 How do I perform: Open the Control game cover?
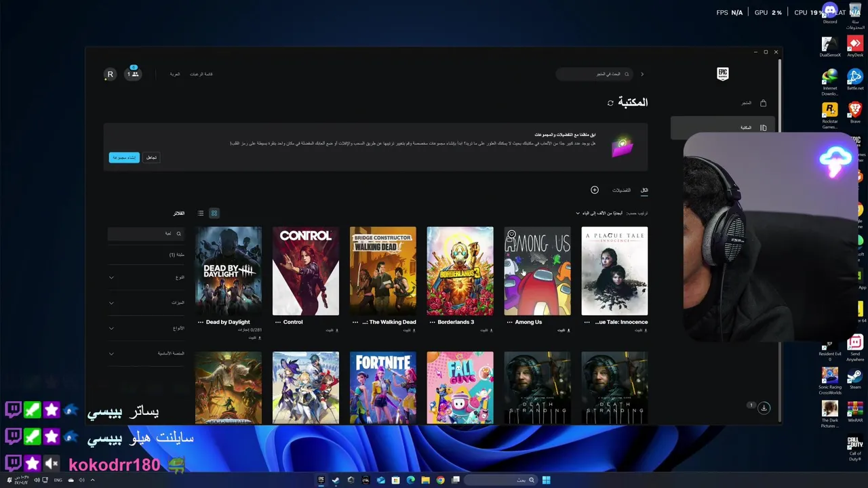pyautogui.click(x=306, y=271)
